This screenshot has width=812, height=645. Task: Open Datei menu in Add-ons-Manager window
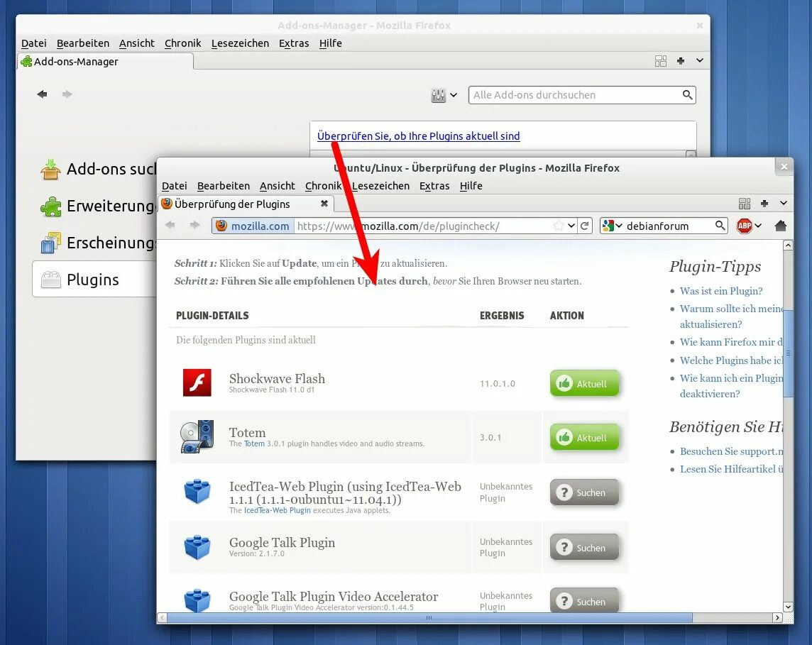pos(33,43)
